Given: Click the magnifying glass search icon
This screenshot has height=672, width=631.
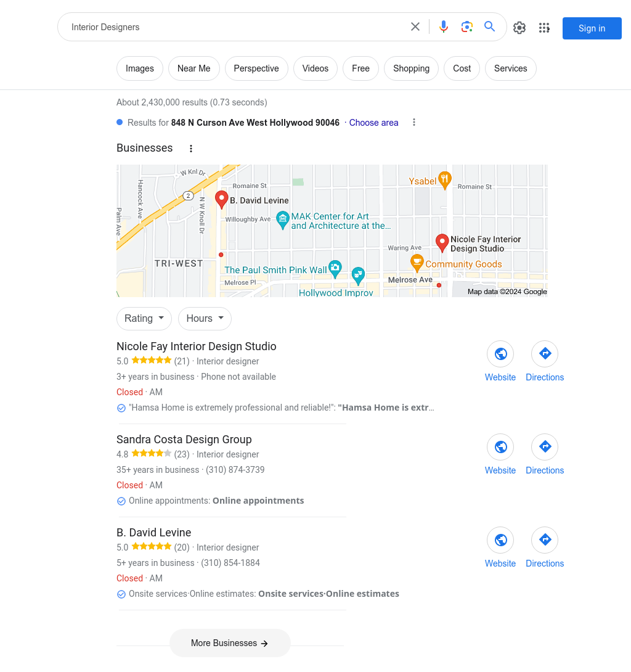Looking at the screenshot, I should click(x=490, y=27).
